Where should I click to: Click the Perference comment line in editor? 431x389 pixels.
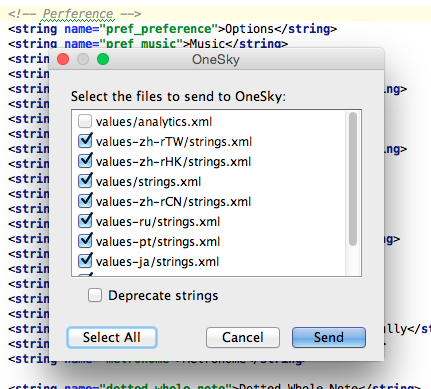coord(75,14)
